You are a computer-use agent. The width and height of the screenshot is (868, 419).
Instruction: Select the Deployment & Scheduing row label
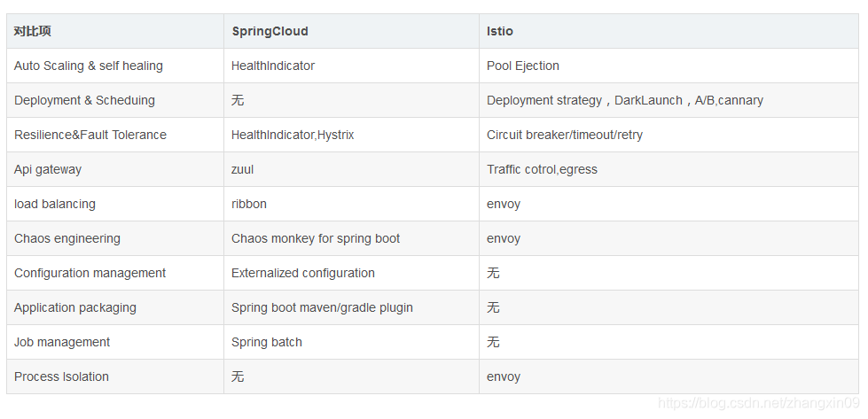pos(84,100)
